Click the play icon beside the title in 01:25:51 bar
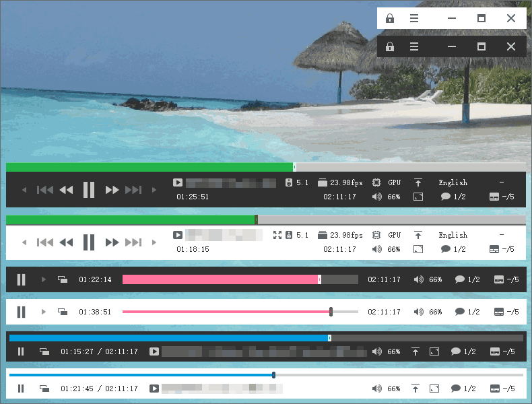532x404 pixels. pos(178,182)
